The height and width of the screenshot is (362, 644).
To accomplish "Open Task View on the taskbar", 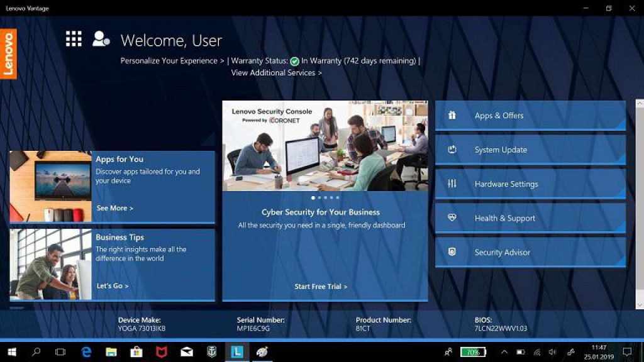I will [x=60, y=352].
